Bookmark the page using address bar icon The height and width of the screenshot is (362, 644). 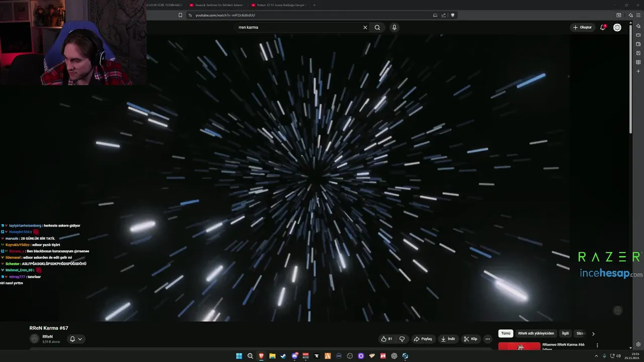[180, 15]
